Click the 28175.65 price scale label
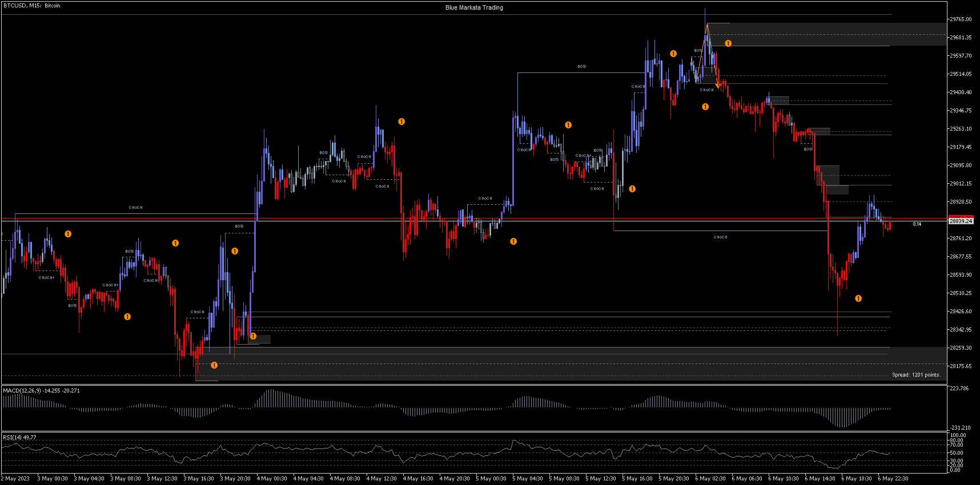Image resolution: width=980 pixels, height=485 pixels. [961, 366]
